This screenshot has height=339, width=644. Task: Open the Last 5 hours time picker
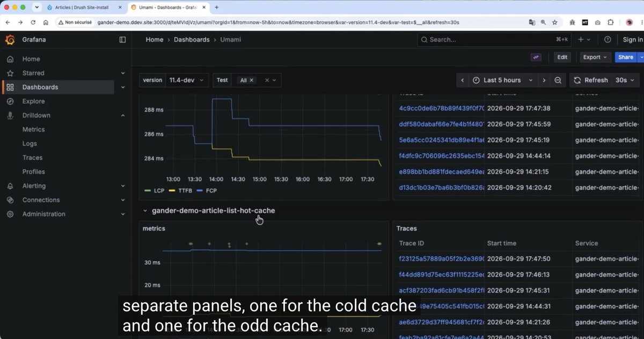click(x=503, y=80)
